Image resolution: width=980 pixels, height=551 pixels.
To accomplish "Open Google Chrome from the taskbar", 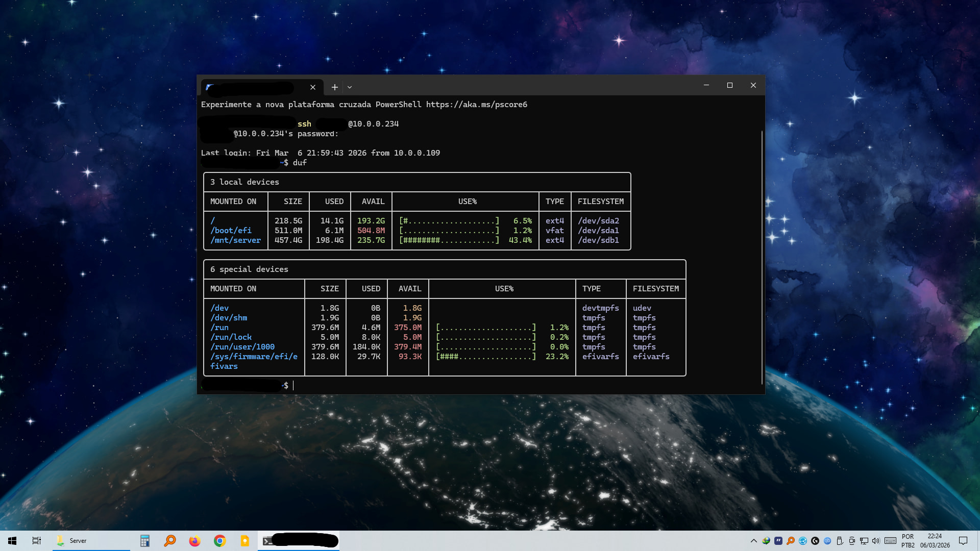I will [x=219, y=541].
